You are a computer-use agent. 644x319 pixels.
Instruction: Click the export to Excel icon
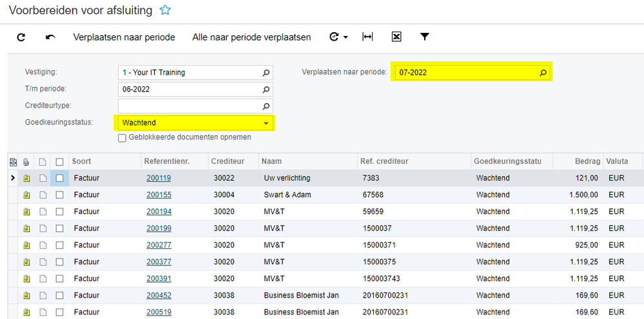tap(396, 37)
